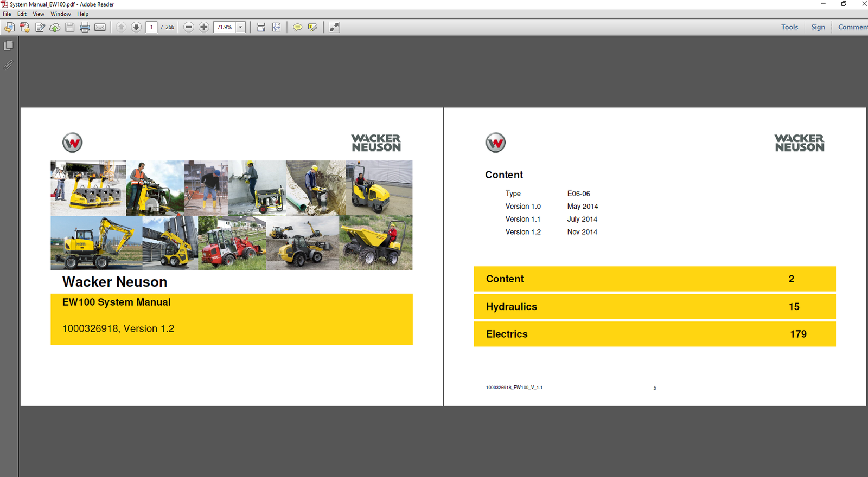Open the Page Thumbnails side panel

click(9, 46)
